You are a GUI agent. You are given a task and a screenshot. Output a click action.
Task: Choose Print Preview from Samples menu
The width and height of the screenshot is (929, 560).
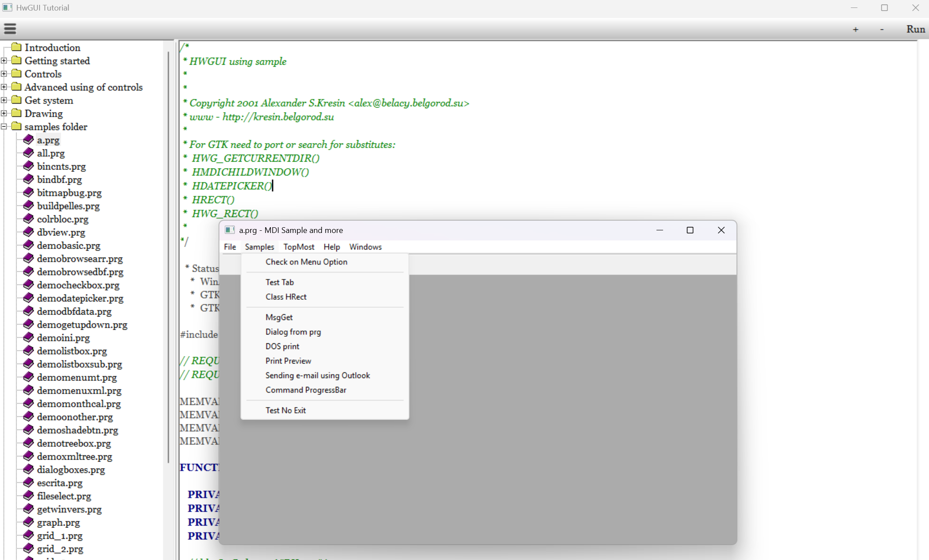288,361
